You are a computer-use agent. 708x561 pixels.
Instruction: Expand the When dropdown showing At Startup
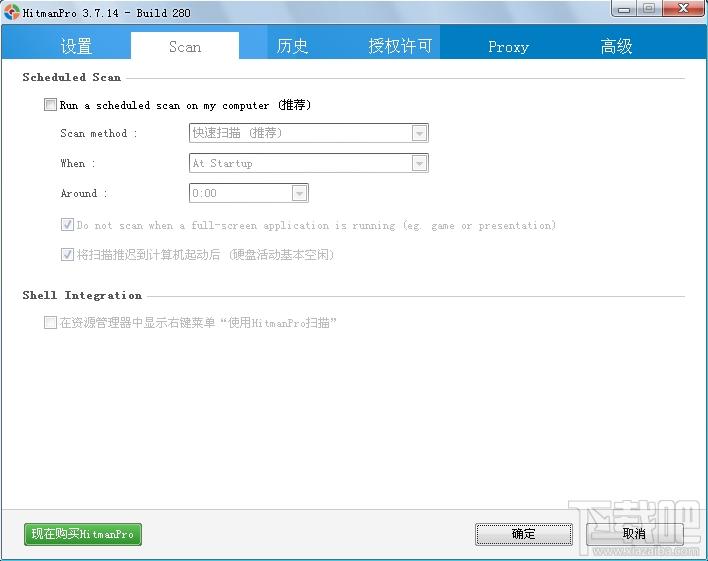[308, 163]
